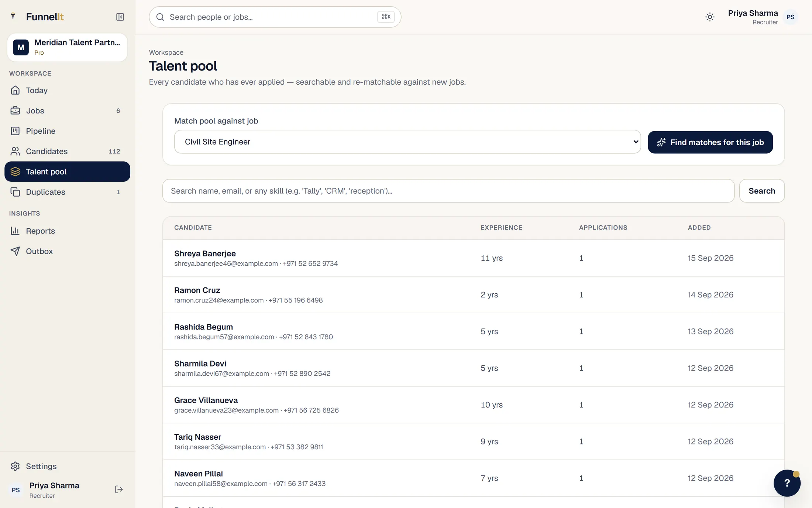Open Reports from the Insights section
The height and width of the screenshot is (508, 812).
tap(67, 231)
